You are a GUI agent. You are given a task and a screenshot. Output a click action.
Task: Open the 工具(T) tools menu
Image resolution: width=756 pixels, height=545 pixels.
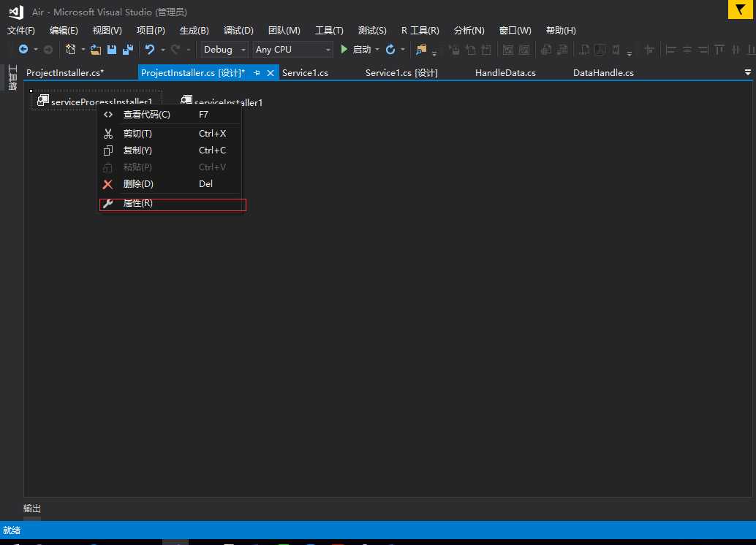[x=329, y=31]
